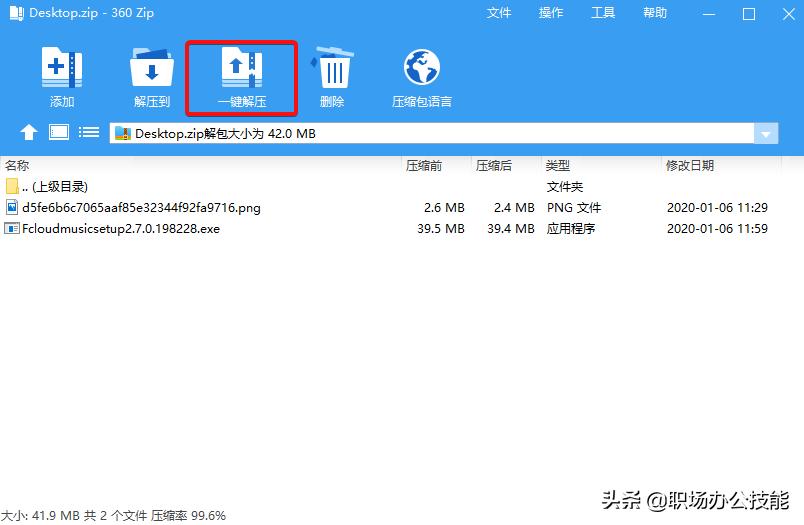The width and height of the screenshot is (804, 525).
Task: Open the 操作 menu
Action: click(x=551, y=12)
